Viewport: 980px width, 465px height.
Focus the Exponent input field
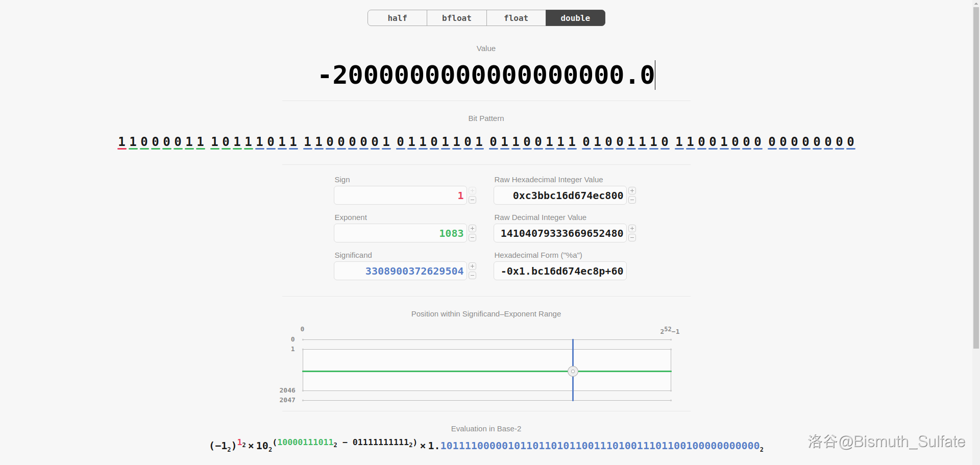pyautogui.click(x=400, y=233)
